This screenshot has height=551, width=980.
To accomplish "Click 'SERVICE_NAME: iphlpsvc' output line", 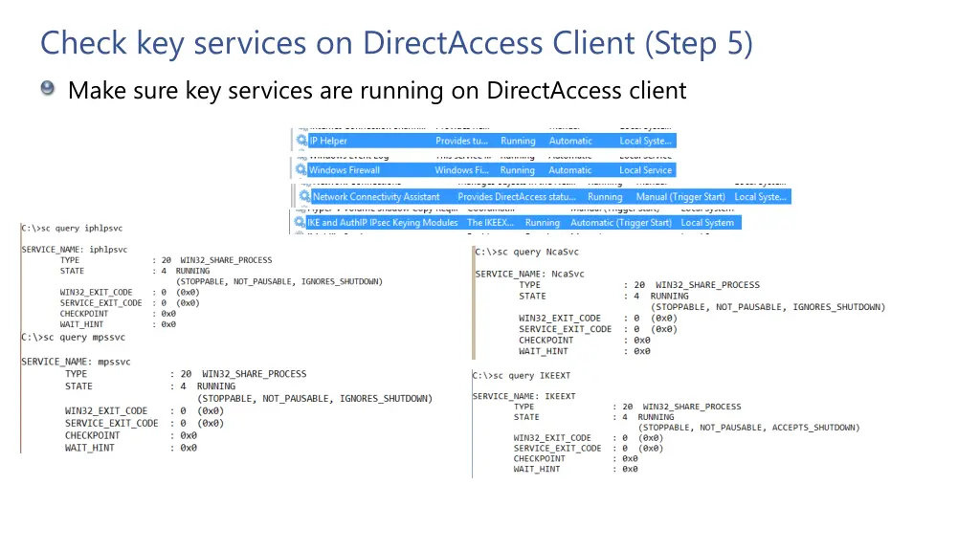I will [x=75, y=250].
